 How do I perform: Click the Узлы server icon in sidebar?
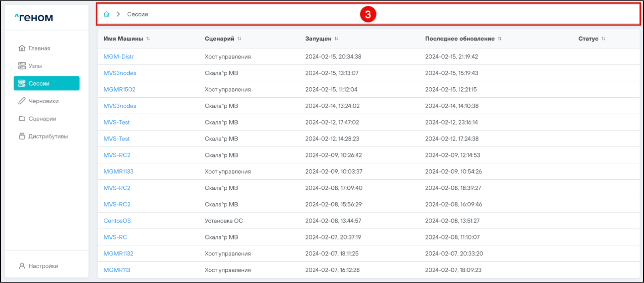pos(22,66)
